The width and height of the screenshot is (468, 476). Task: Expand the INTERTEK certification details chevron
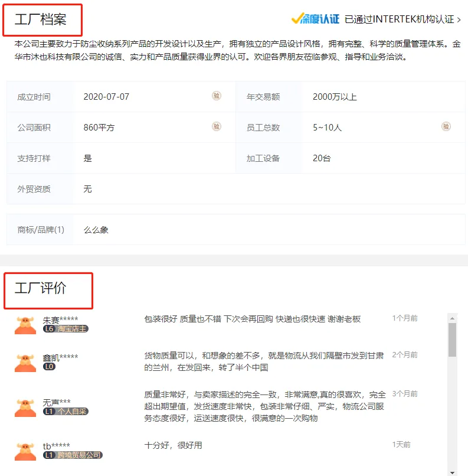459,19
